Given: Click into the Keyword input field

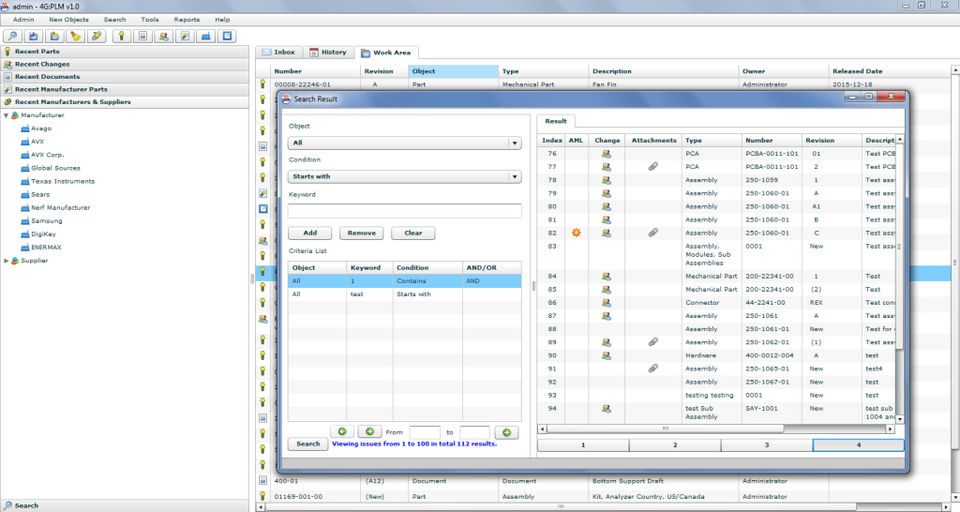Looking at the screenshot, I should pyautogui.click(x=404, y=211).
